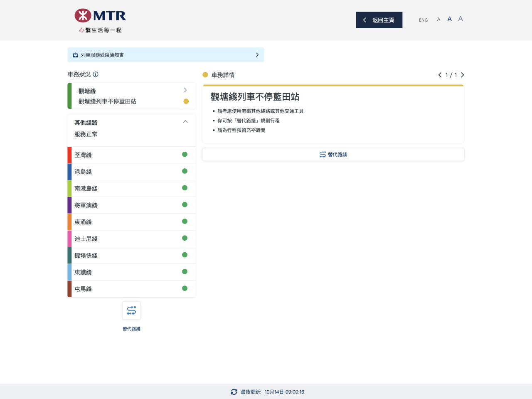Click the envelope icon in 列車服務受阻通知書 banner
The image size is (532, 399).
75,55
